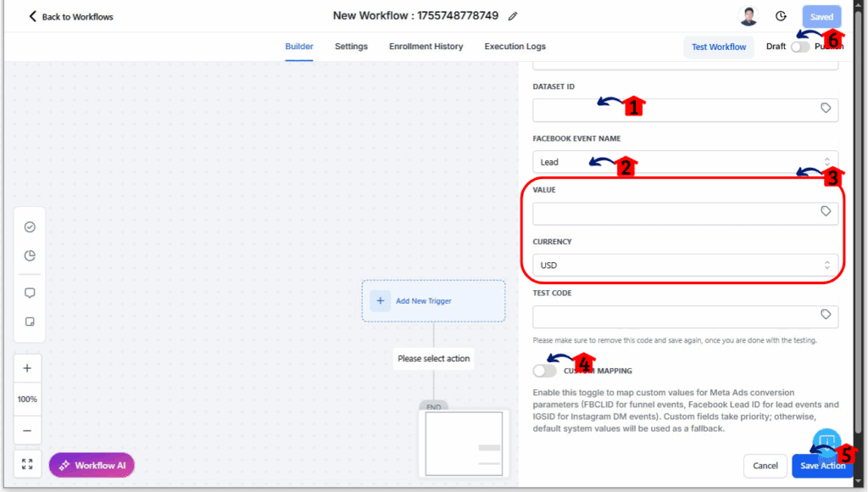Open the Settings tab
Viewport: 868px width, 492px height.
click(x=351, y=47)
